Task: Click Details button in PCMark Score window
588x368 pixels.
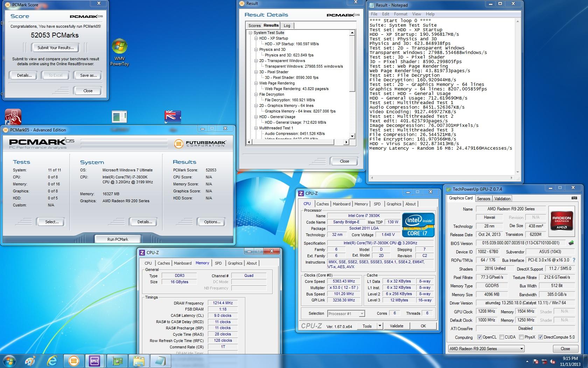Action: pyautogui.click(x=24, y=75)
